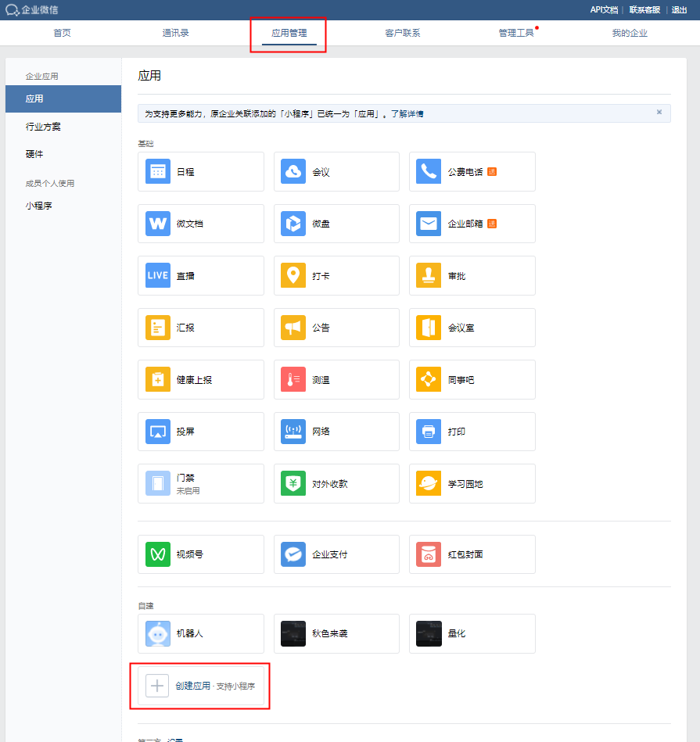
Task: Open the 管理工具 tab
Action: (x=516, y=33)
